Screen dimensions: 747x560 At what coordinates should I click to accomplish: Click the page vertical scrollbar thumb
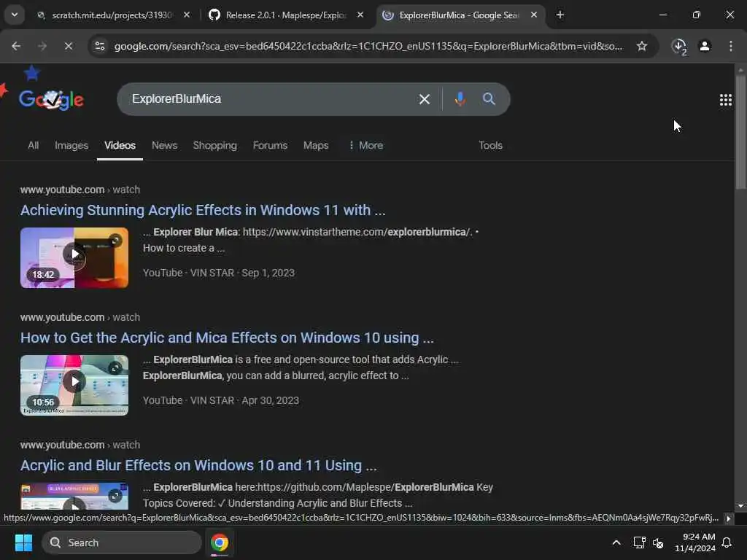coord(740,133)
